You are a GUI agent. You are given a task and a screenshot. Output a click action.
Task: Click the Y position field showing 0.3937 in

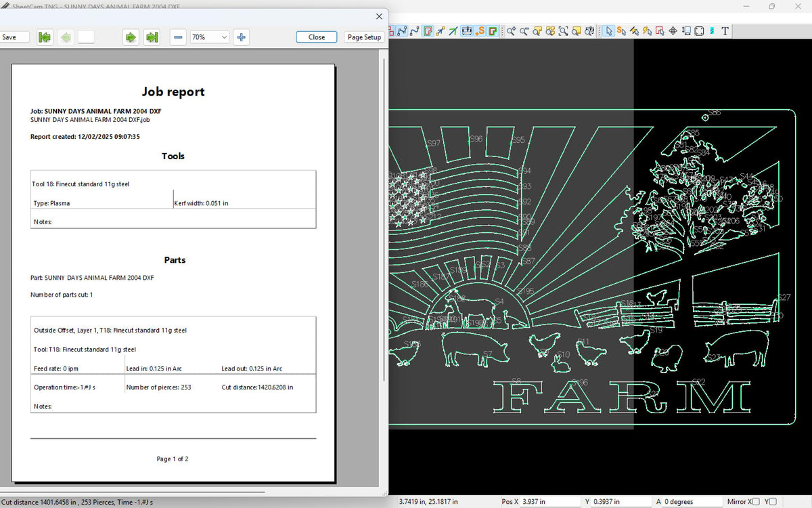(621, 502)
